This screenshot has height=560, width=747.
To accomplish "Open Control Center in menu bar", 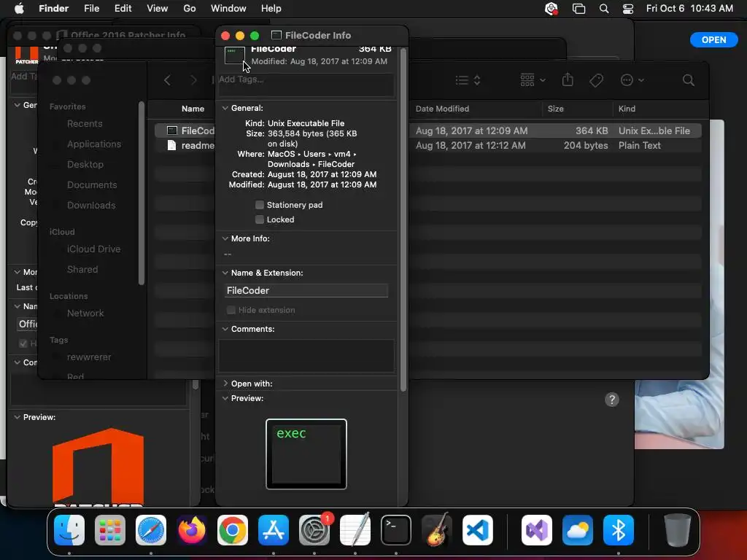I will pyautogui.click(x=628, y=9).
